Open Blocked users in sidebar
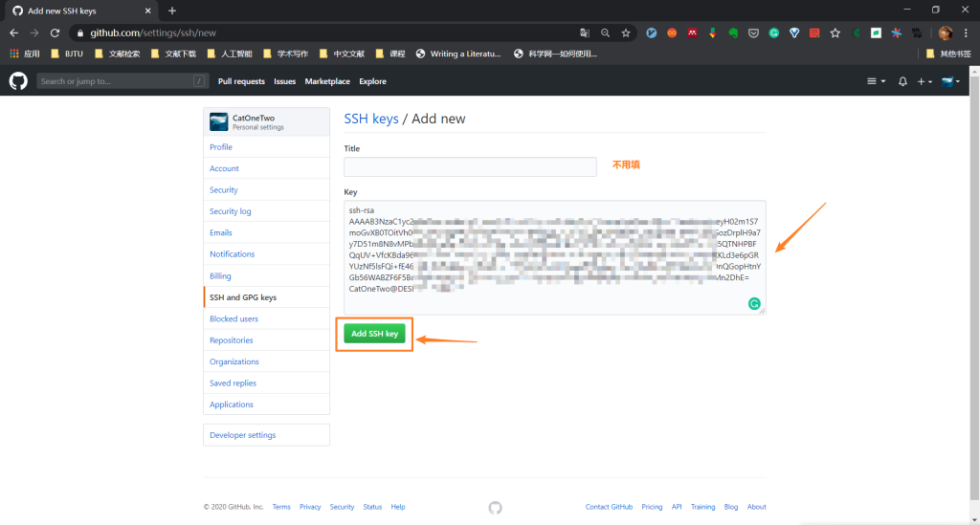Screen dimensions: 980x525 coord(266,319)
